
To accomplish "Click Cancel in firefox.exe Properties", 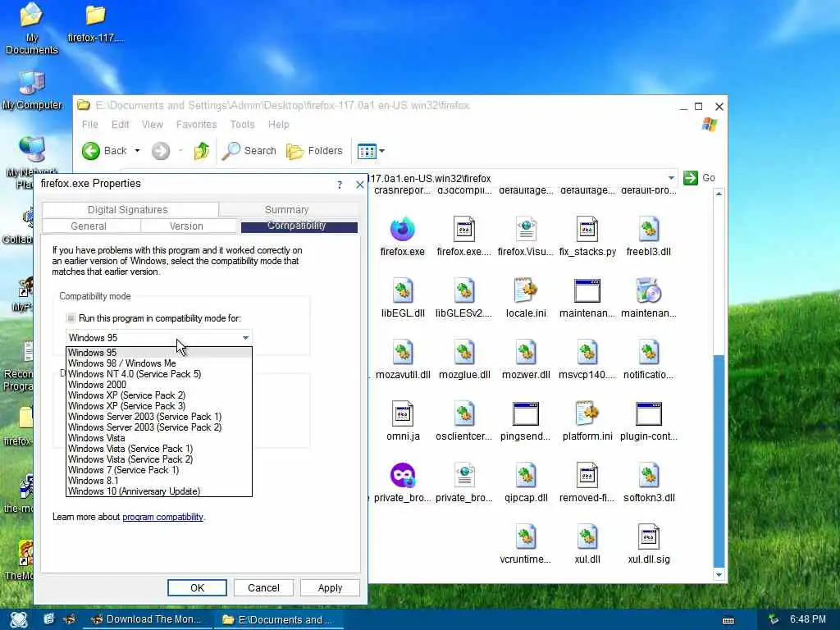I will (x=263, y=587).
